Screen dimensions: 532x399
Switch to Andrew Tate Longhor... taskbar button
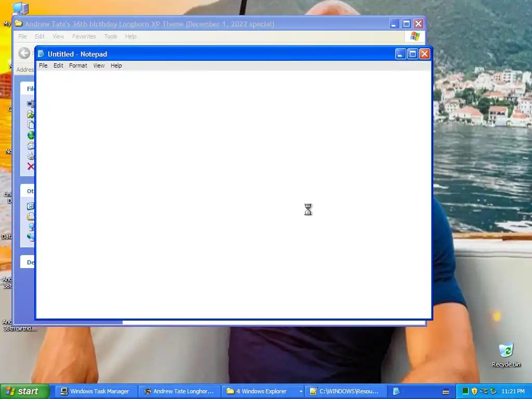(180, 391)
